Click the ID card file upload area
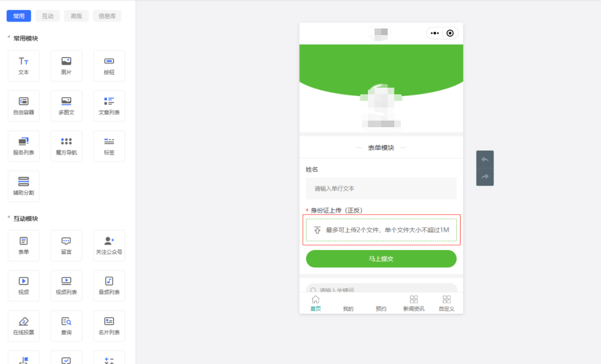The height and width of the screenshot is (364, 601). (x=381, y=230)
